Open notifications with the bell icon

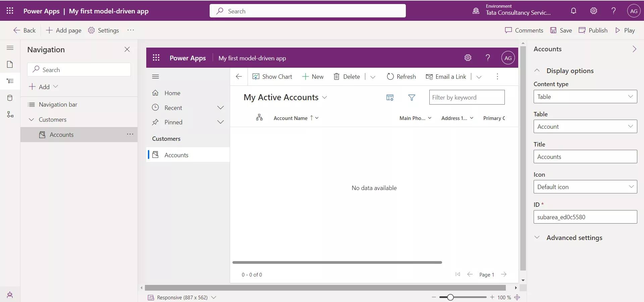click(574, 11)
